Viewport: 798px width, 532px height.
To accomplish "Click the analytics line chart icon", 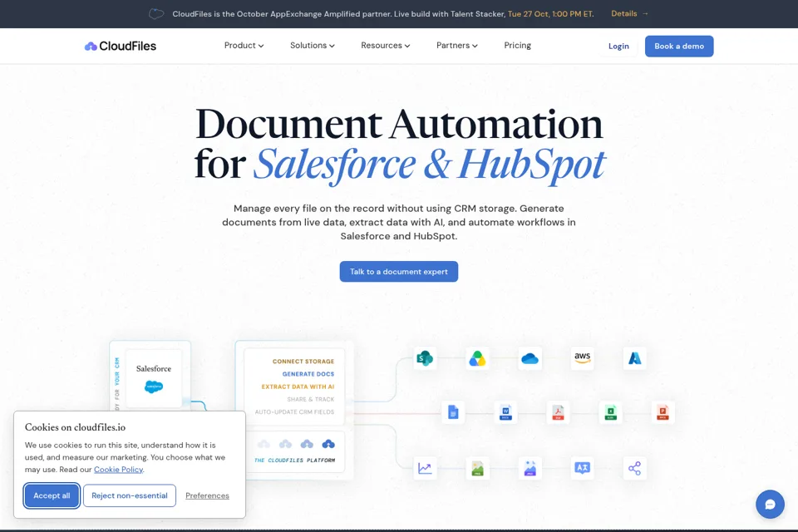I will (425, 468).
